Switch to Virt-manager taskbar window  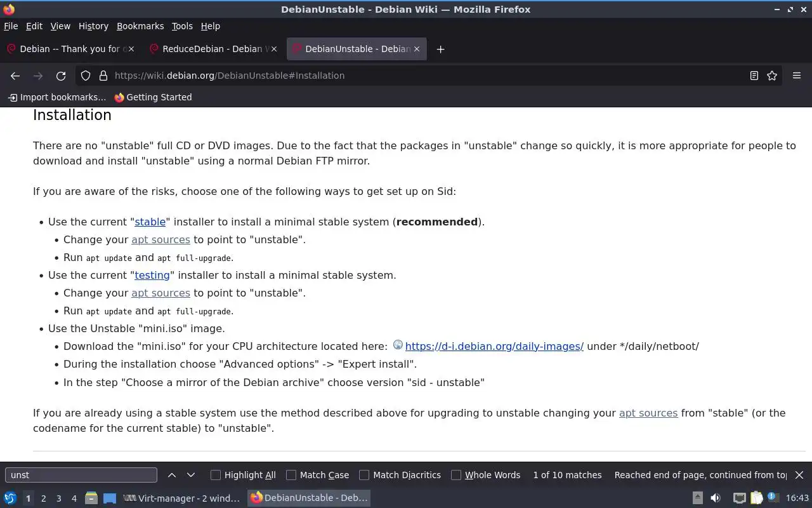point(183,498)
